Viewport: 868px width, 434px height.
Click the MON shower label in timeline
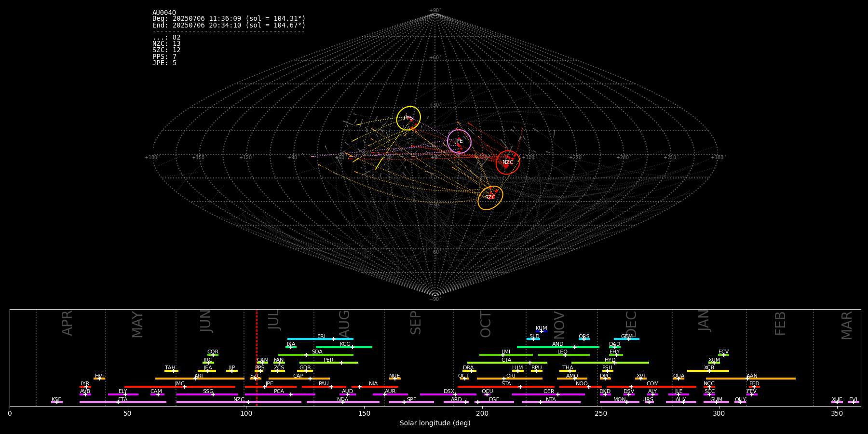coord(620,400)
